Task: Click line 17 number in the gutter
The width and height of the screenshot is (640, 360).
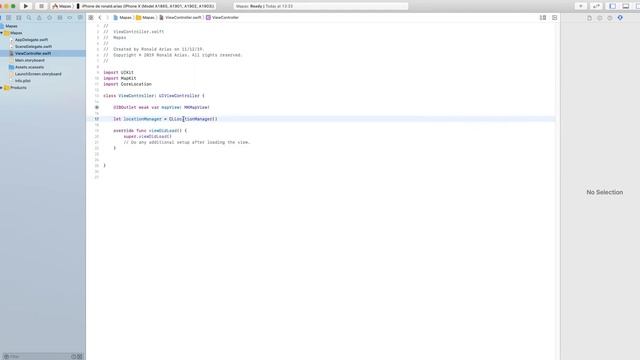Action: [x=97, y=119]
